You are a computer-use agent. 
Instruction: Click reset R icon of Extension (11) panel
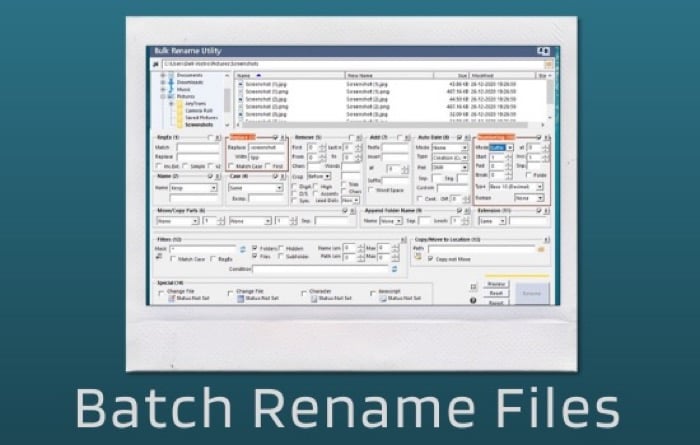(547, 211)
